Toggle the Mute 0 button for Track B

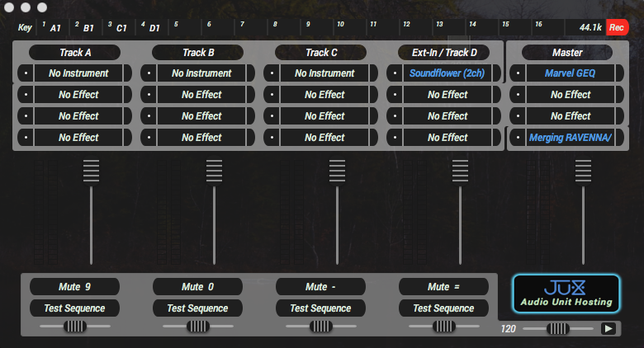(197, 287)
